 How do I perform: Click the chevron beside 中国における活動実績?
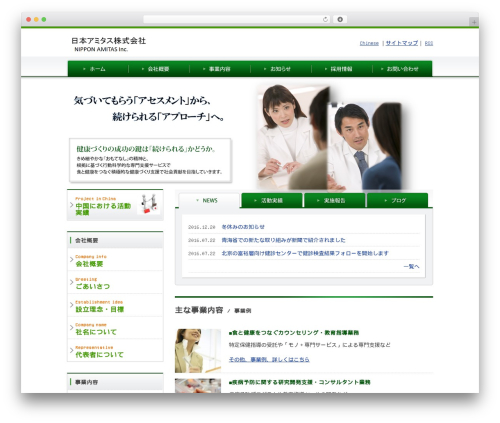(x=71, y=205)
